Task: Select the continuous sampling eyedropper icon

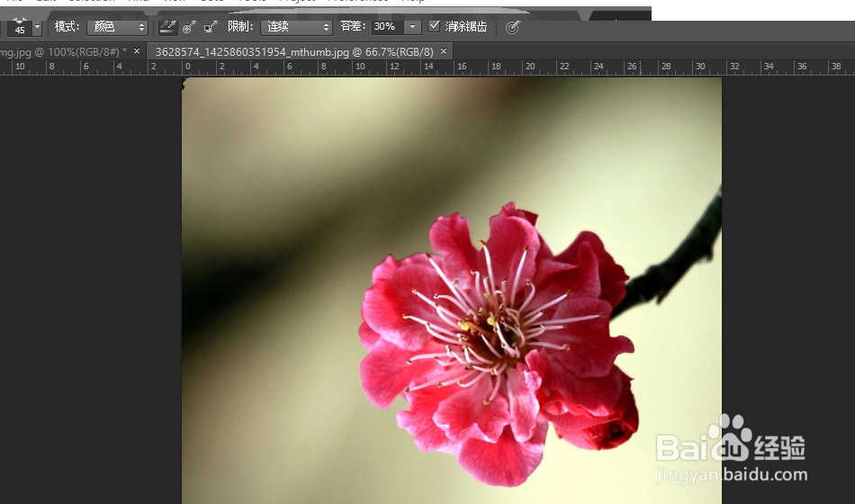Action: pos(168,27)
